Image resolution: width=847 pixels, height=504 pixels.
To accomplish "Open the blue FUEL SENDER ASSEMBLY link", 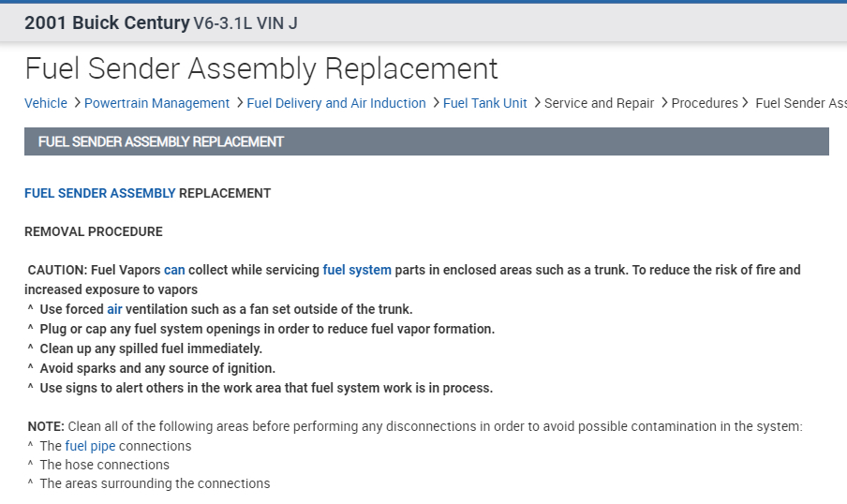I will pyautogui.click(x=99, y=193).
